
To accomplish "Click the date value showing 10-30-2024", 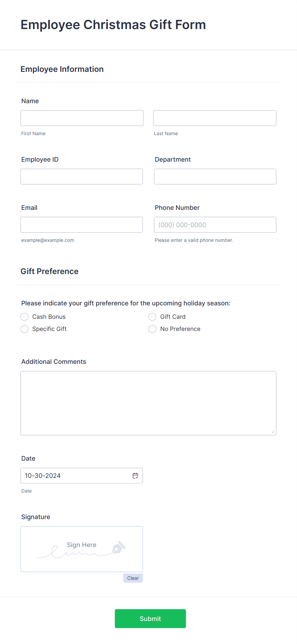I will [x=42, y=475].
